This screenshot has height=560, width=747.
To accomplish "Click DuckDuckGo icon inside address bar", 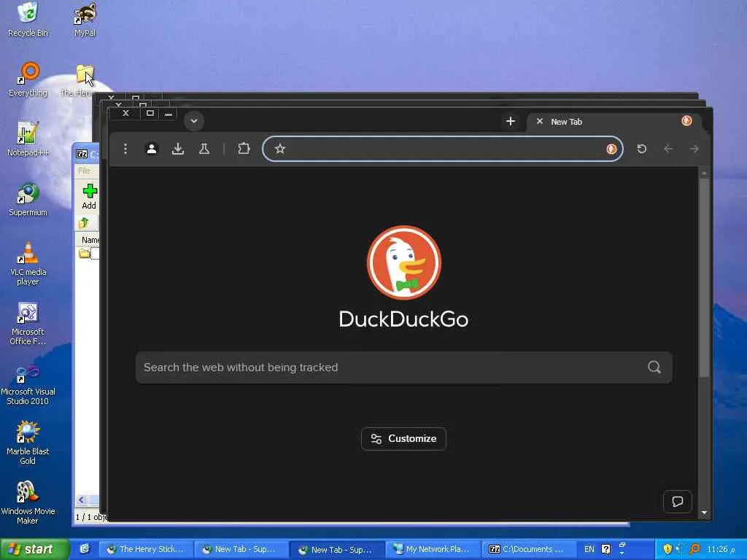I will click(611, 149).
